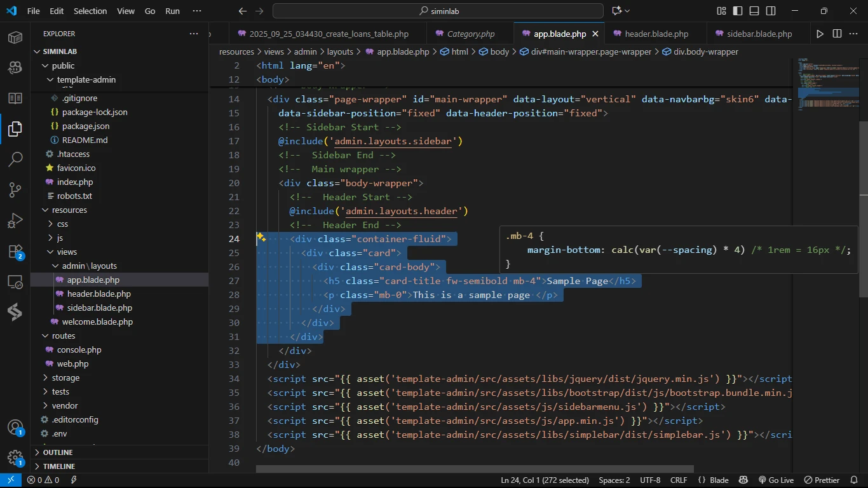Open the Accounts icon
The height and width of the screenshot is (488, 868).
pyautogui.click(x=15, y=427)
